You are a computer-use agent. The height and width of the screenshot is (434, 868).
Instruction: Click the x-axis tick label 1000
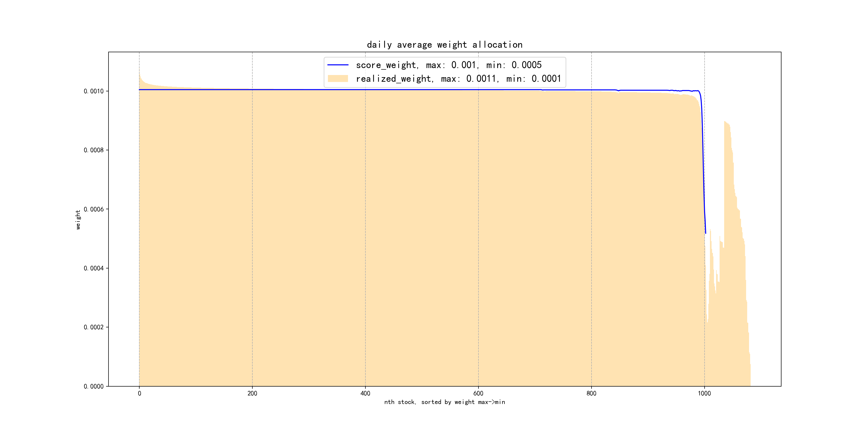click(x=704, y=393)
